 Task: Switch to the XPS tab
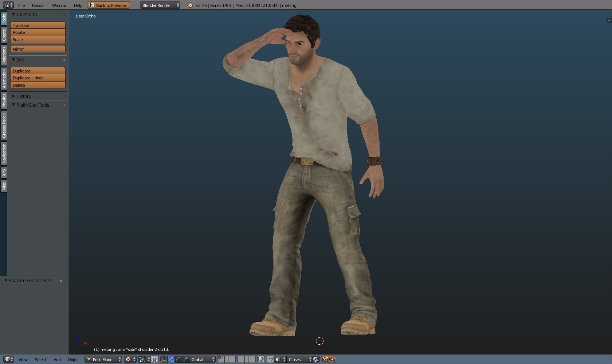4,173
